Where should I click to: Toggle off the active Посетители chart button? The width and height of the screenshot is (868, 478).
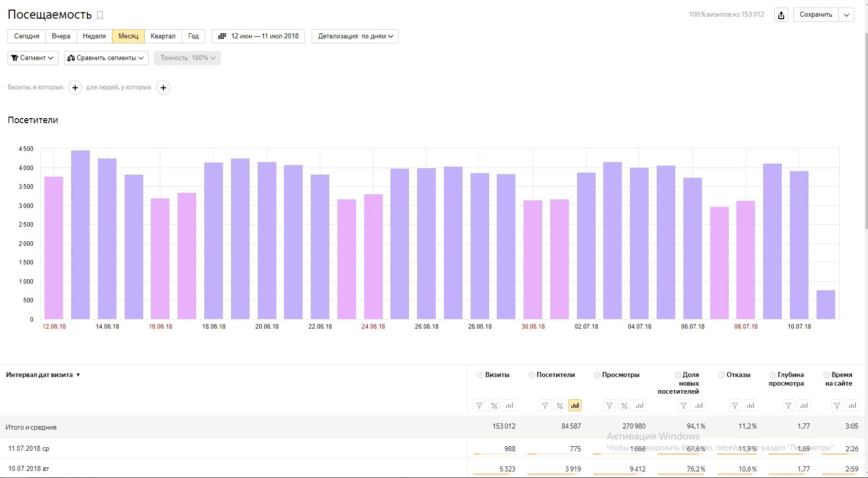(575, 405)
